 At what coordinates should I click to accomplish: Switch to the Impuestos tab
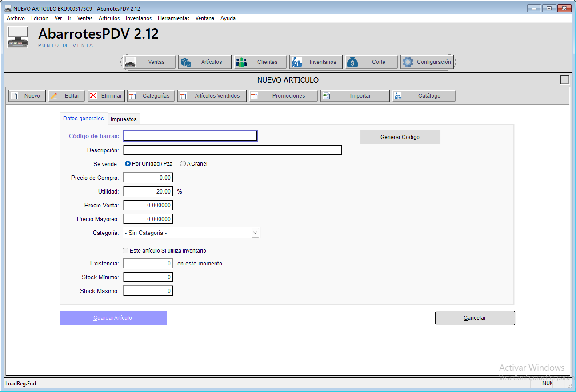coord(124,119)
